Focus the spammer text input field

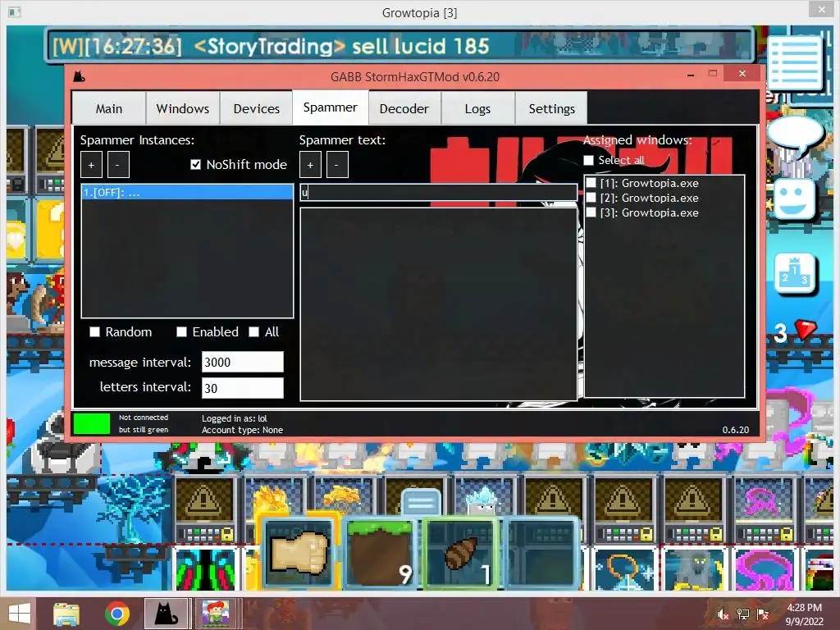438,192
